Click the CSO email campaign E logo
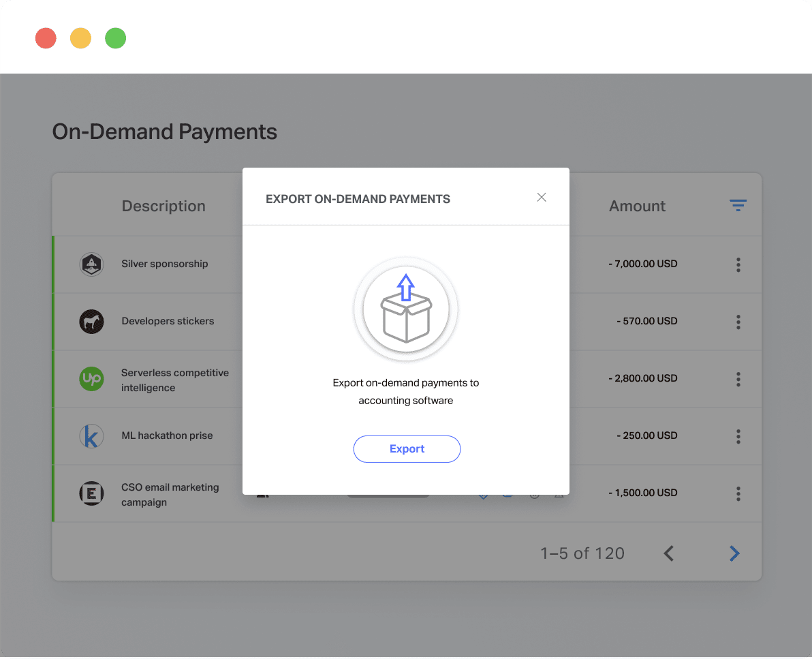Viewport: 812px width, 659px height. click(x=91, y=493)
